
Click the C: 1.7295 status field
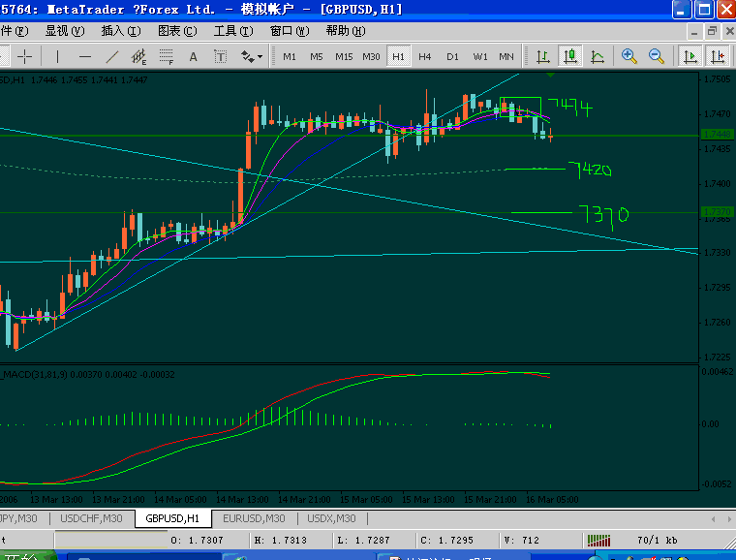(x=446, y=541)
